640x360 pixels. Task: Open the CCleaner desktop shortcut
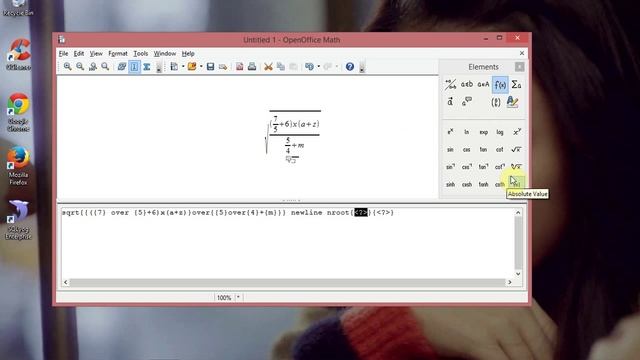(18, 54)
